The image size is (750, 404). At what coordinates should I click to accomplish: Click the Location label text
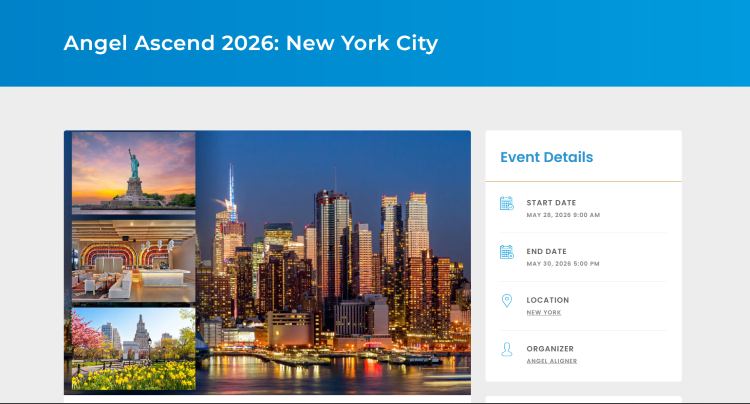coord(547,300)
